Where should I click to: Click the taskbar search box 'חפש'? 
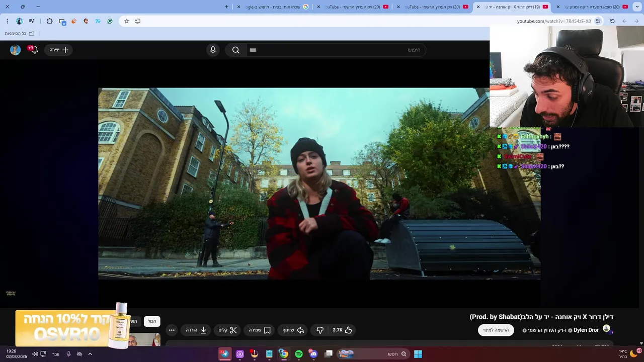(373, 354)
